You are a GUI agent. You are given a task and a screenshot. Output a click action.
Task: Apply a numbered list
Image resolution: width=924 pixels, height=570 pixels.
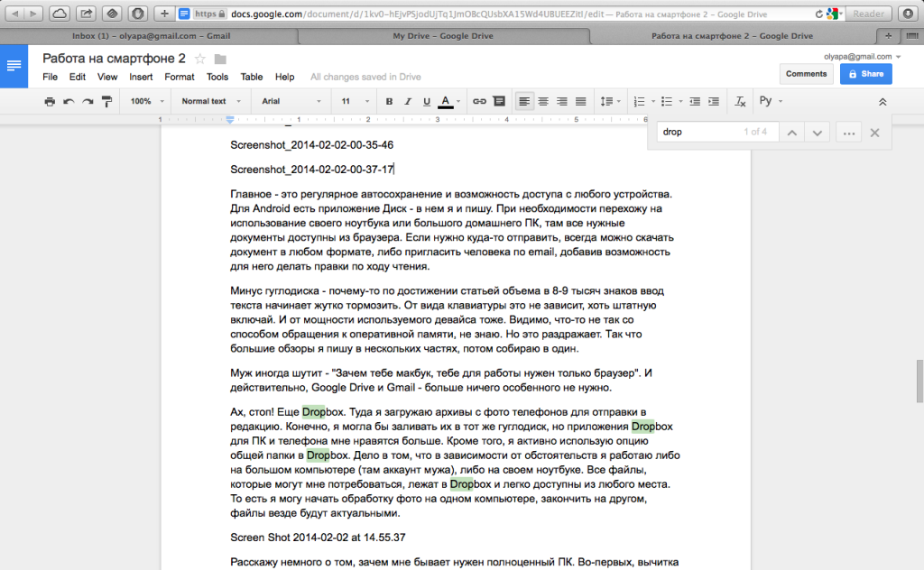640,101
